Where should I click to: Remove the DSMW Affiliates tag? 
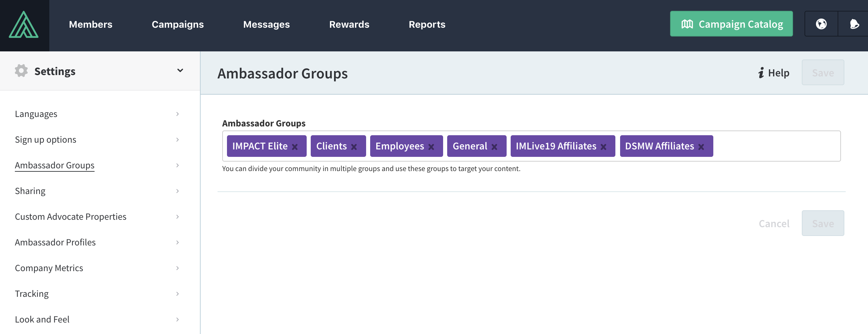(x=701, y=147)
